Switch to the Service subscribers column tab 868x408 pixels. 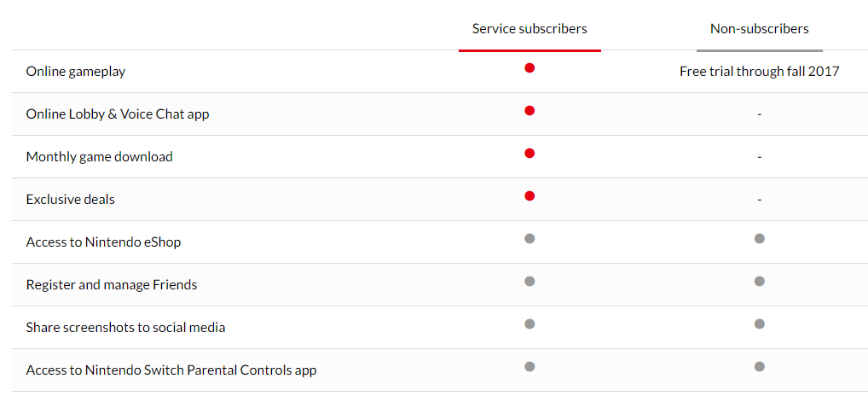529,29
